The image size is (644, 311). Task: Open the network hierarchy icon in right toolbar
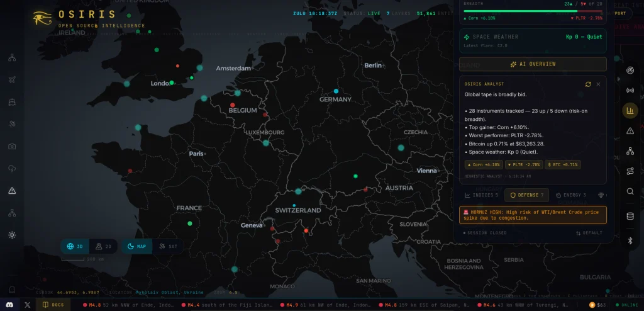630,151
